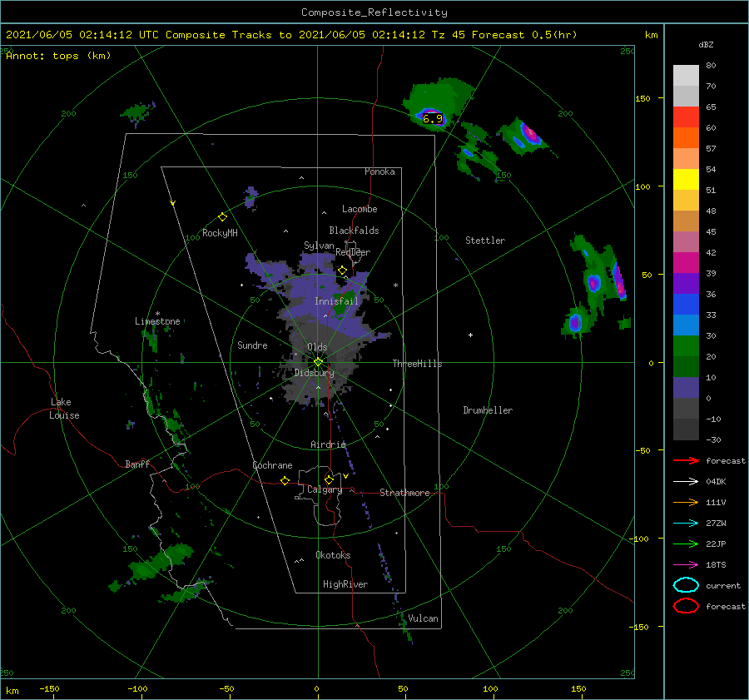Click asterisk marker east of Innisfail

[395, 285]
